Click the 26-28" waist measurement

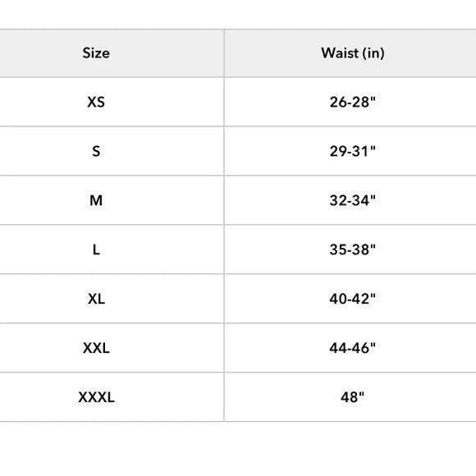coord(352,102)
